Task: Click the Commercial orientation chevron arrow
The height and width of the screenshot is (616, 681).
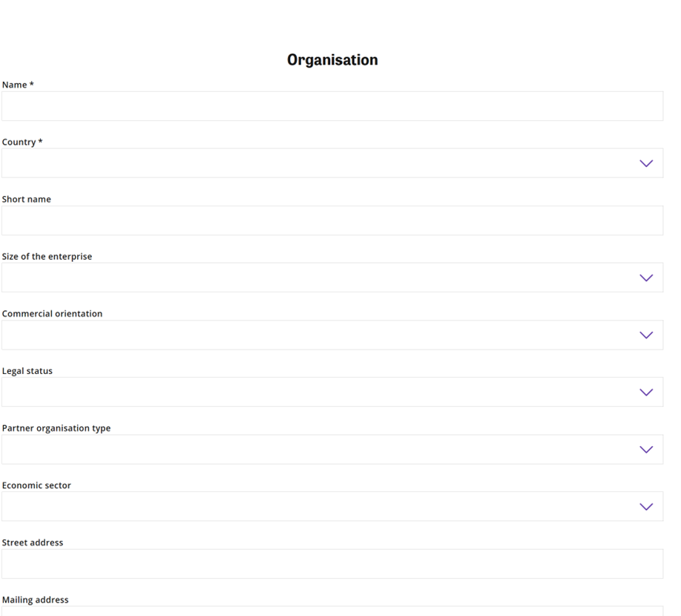Action: pos(645,335)
